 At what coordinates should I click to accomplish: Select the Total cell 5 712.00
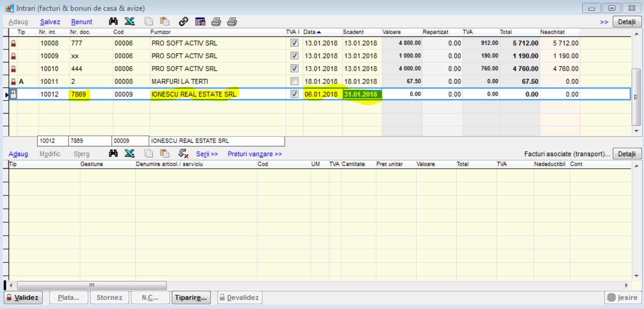(x=519, y=43)
